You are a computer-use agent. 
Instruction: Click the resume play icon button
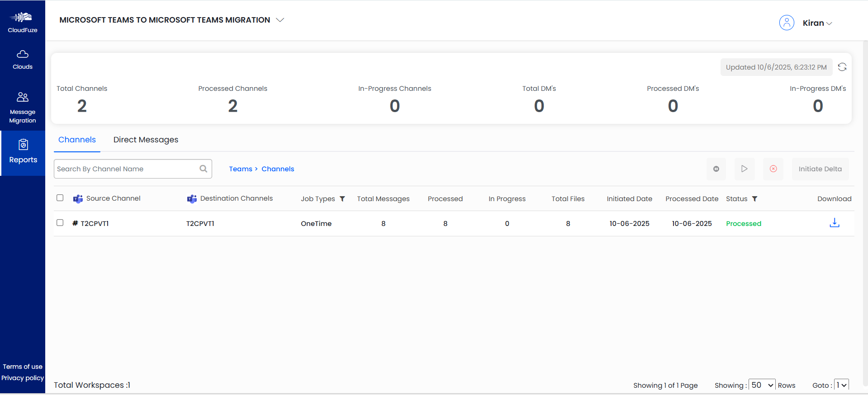coord(744,169)
